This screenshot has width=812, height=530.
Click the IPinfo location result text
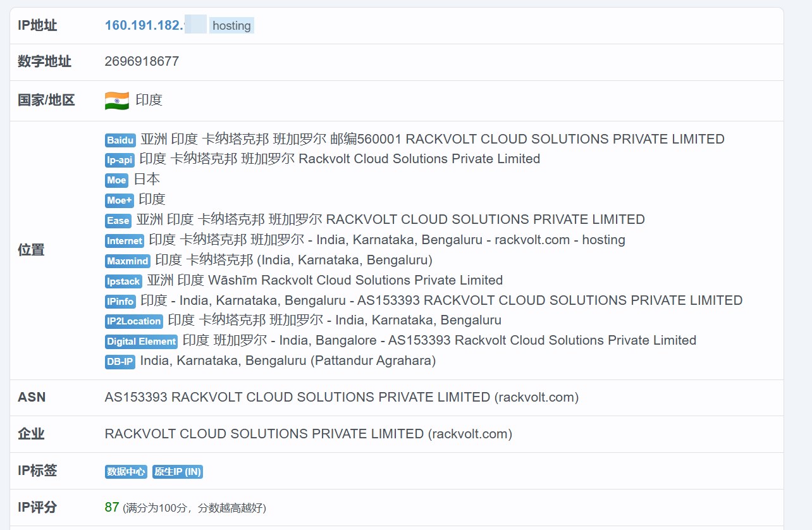[x=442, y=300]
